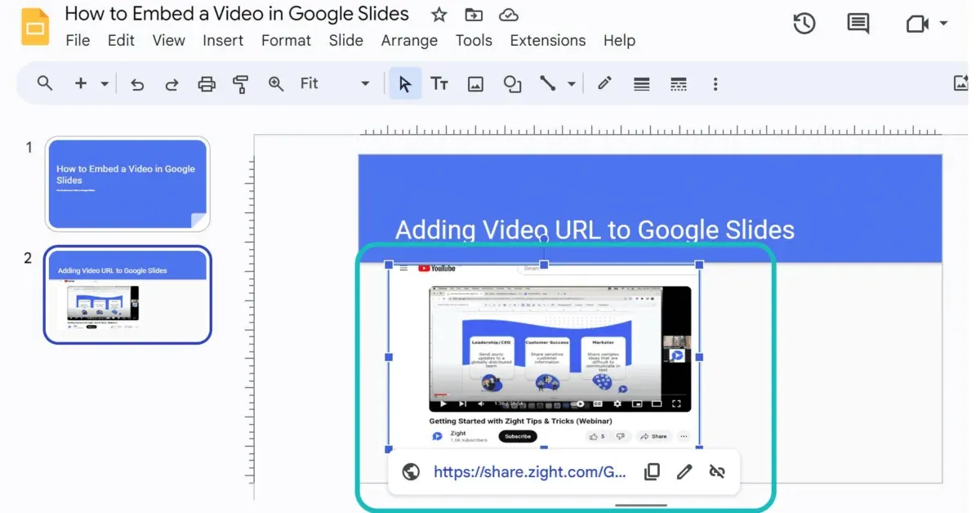The width and height of the screenshot is (980, 513).
Task: Click the edit link pencil icon
Action: coord(684,471)
